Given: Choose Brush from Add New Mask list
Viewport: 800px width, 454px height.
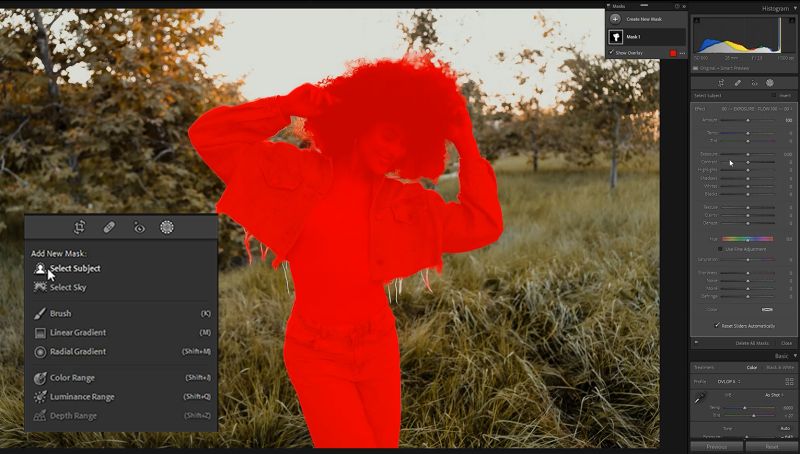Looking at the screenshot, I should pyautogui.click(x=60, y=313).
